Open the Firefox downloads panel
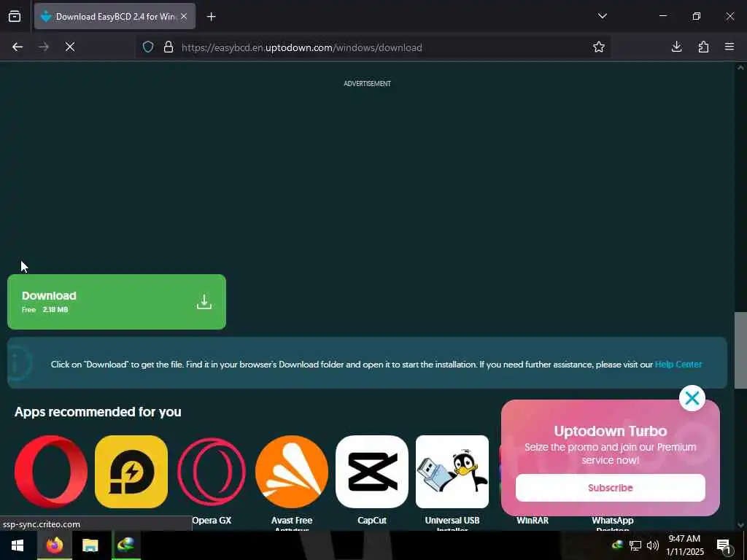The height and width of the screenshot is (560, 747). pyautogui.click(x=676, y=47)
